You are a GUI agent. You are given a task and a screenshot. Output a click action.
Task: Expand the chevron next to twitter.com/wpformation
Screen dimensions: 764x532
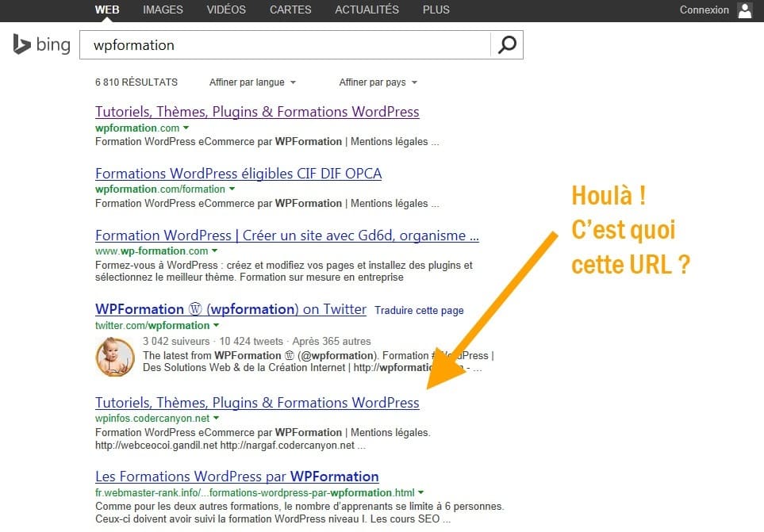click(x=216, y=325)
